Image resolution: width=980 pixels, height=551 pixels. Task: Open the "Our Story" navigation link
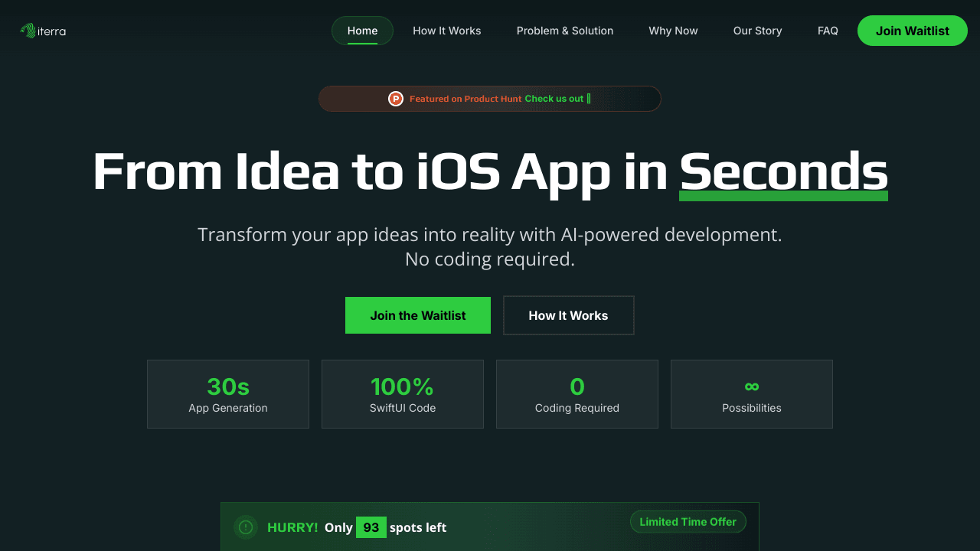tap(757, 31)
